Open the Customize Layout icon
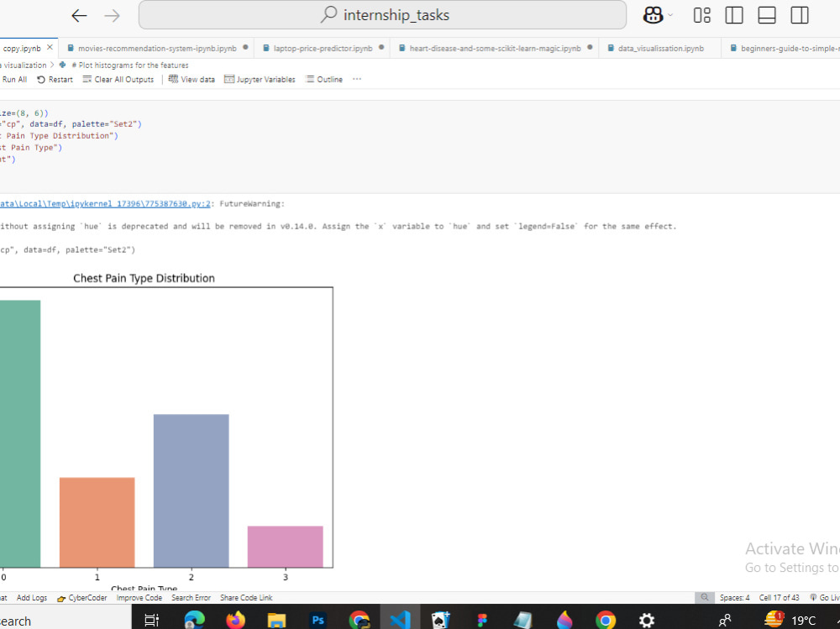 (x=701, y=15)
